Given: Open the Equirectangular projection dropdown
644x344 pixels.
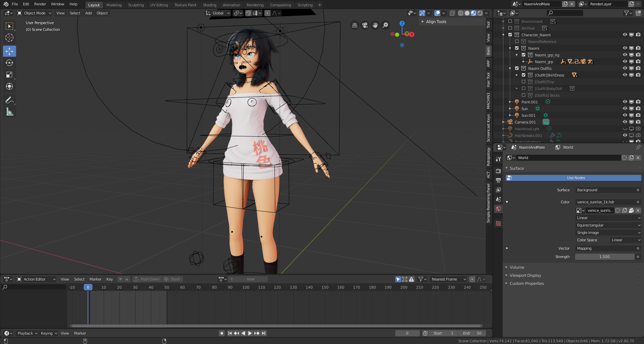Looking at the screenshot, I should tap(608, 225).
